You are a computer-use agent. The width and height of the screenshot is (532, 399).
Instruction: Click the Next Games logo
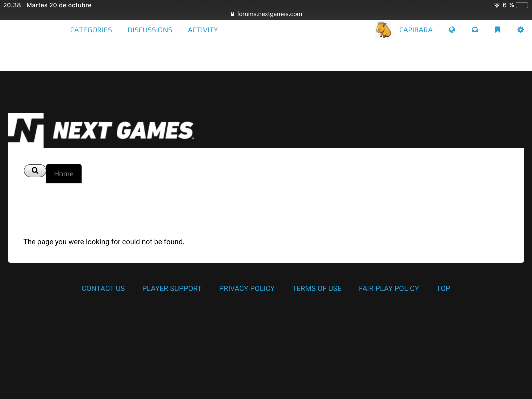(101, 130)
